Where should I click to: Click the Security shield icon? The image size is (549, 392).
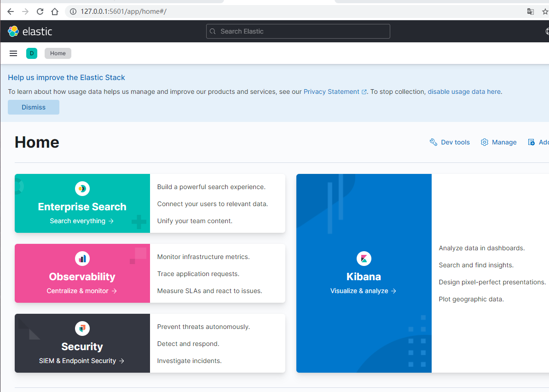coord(82,328)
